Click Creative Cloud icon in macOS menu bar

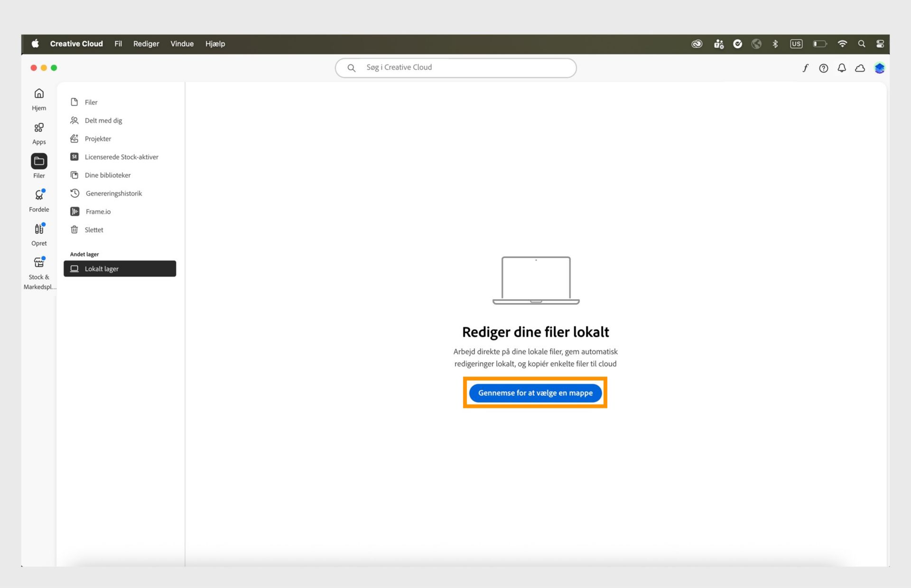[697, 44]
